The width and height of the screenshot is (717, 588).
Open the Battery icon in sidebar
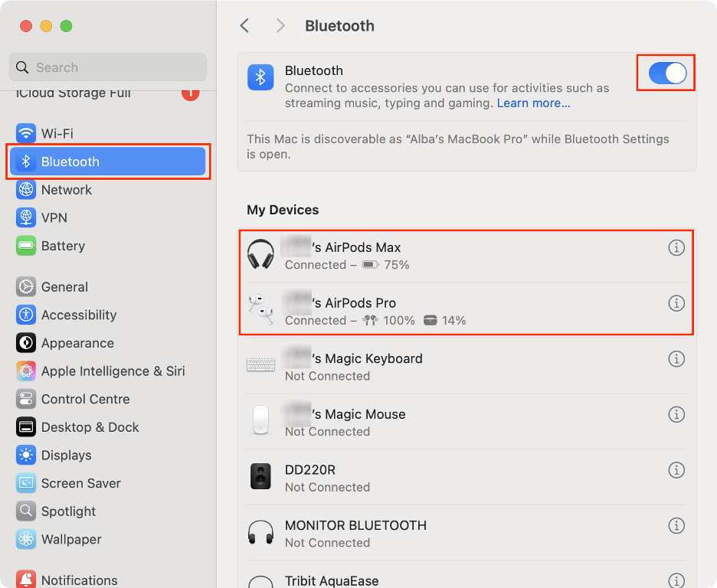pos(26,246)
